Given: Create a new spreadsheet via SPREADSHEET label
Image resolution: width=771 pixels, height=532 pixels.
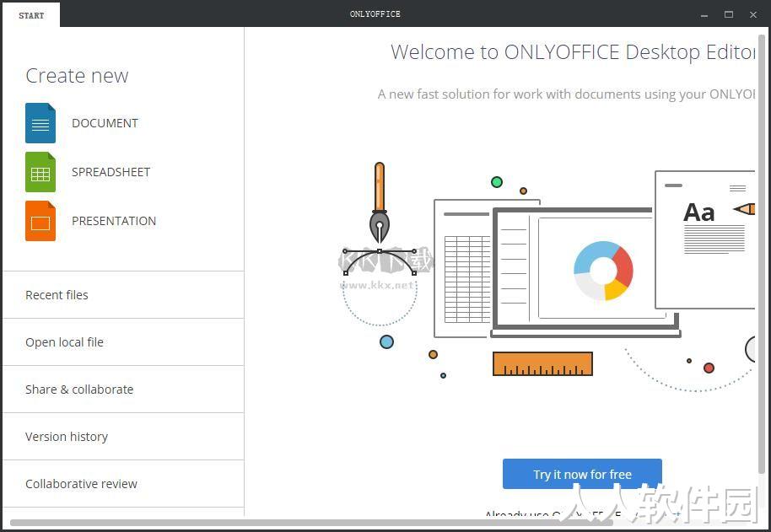Looking at the screenshot, I should (x=111, y=172).
